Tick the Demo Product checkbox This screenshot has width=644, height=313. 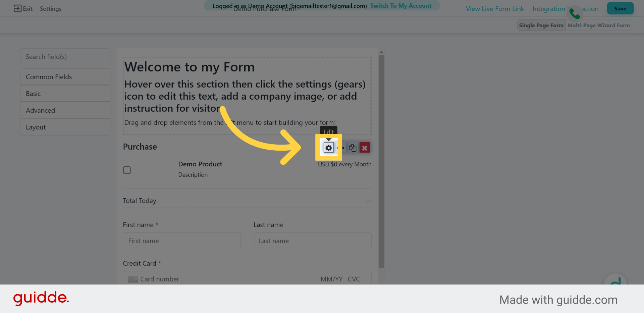point(127,170)
